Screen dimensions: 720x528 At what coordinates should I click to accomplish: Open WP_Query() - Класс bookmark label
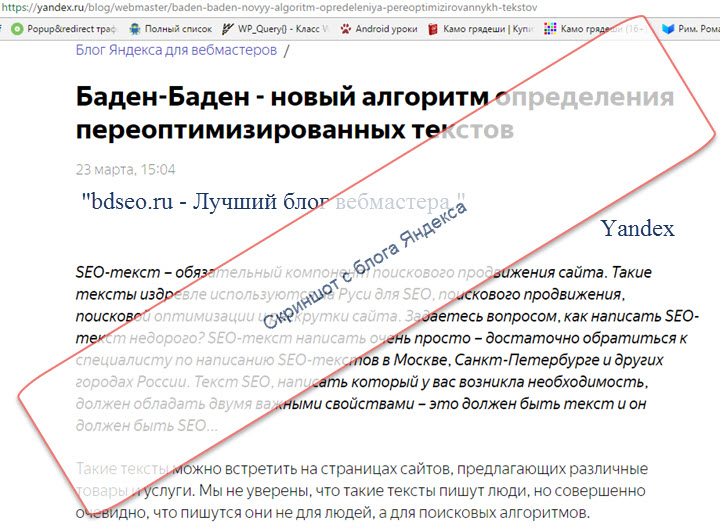(x=283, y=29)
